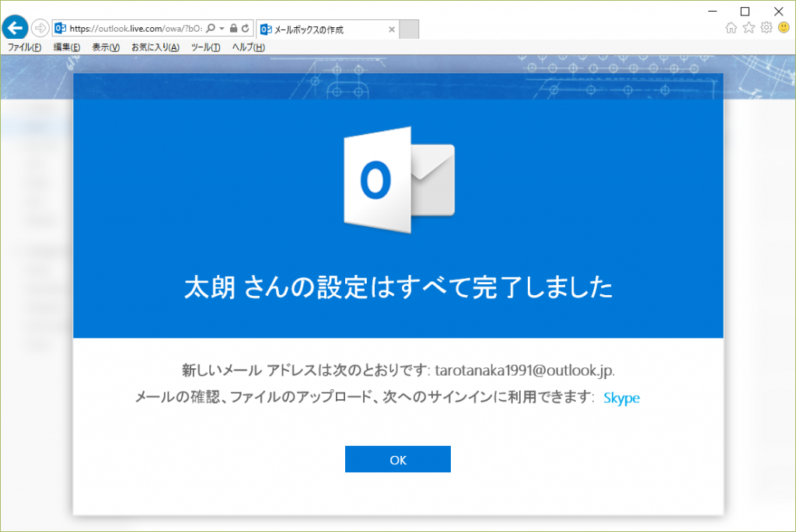Select the メールボックスの作成 tab
The image size is (796, 532).
327,30
